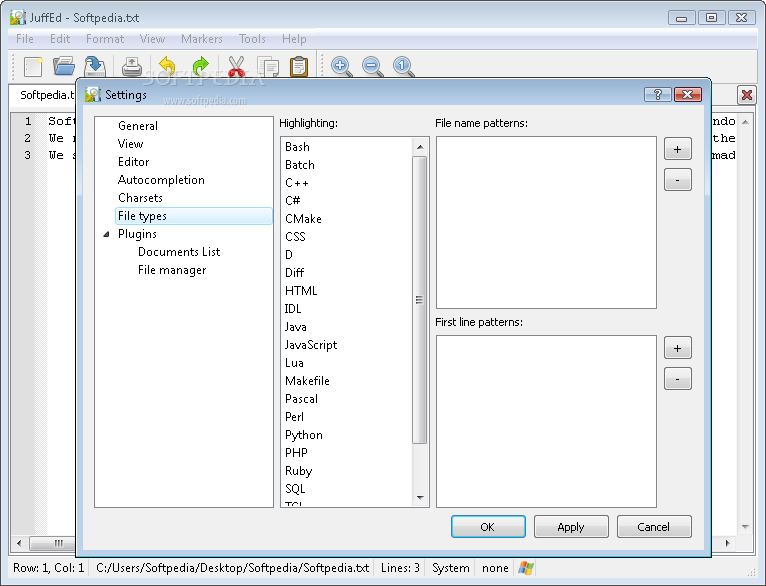
Task: Open the View menu
Action: coord(152,39)
